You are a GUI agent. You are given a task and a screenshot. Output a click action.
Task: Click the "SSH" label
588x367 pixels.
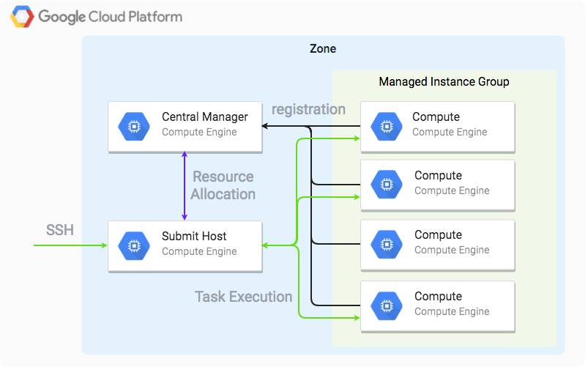pyautogui.click(x=59, y=230)
